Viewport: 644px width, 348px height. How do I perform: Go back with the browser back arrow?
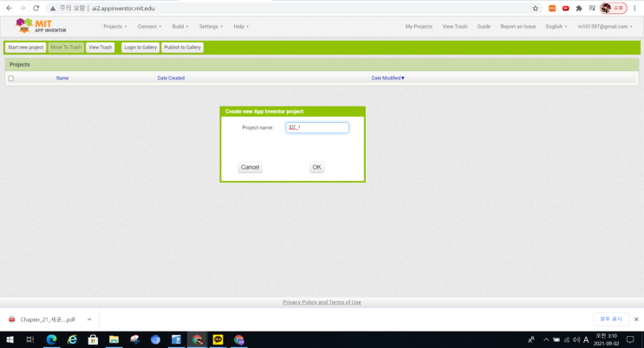(9, 8)
